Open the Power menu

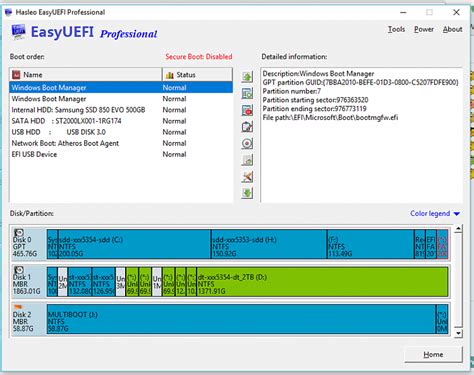pyautogui.click(x=424, y=29)
